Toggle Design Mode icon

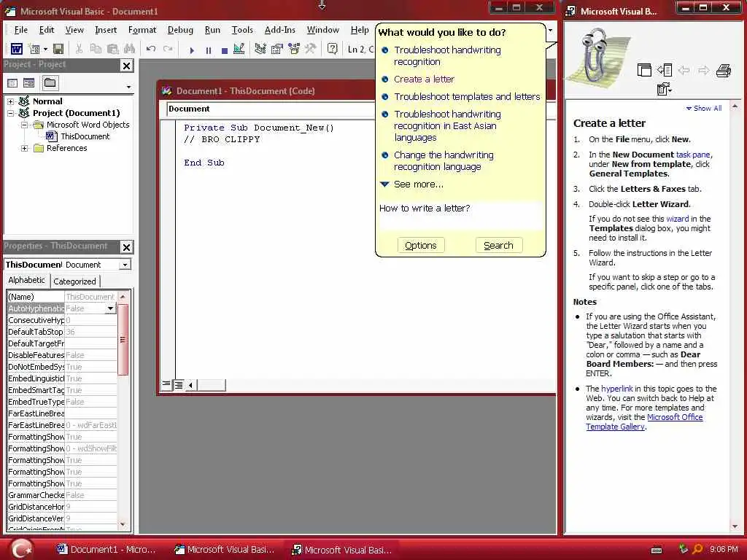[x=239, y=49]
